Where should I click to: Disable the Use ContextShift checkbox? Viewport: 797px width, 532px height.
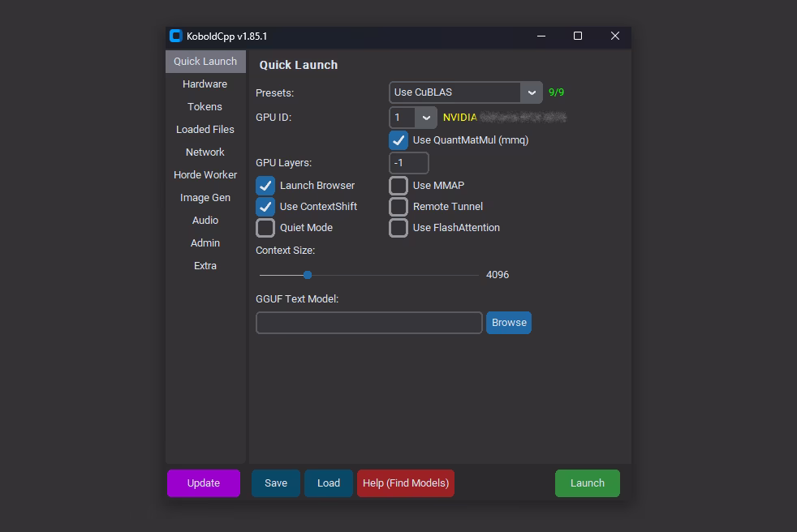click(x=265, y=207)
